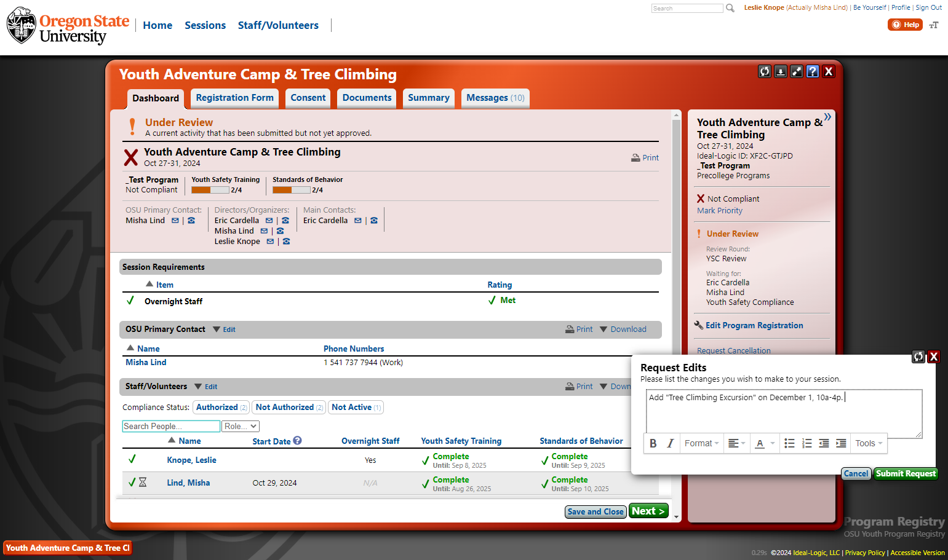Toggle the Authorized compliance filter
The width and height of the screenshot is (948, 560).
221,408
